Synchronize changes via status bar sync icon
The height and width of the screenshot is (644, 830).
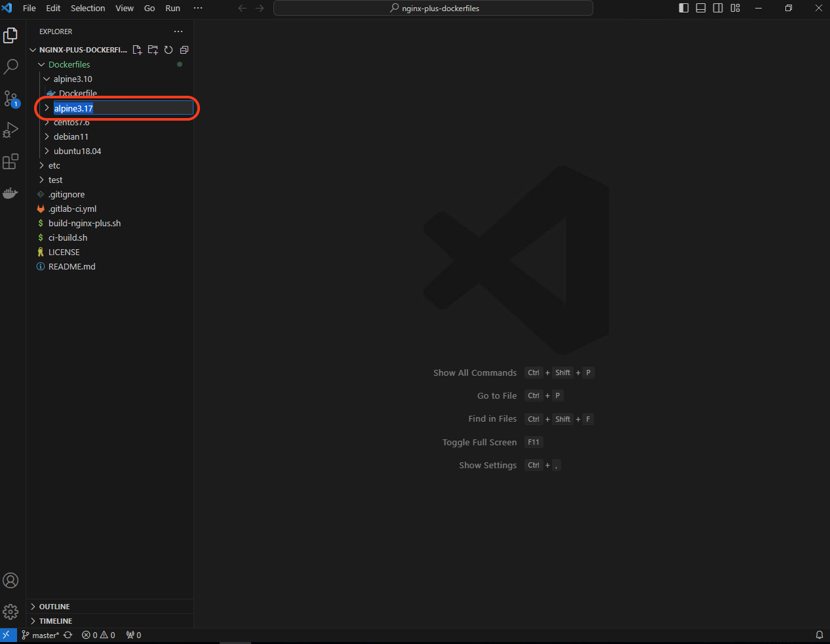68,635
